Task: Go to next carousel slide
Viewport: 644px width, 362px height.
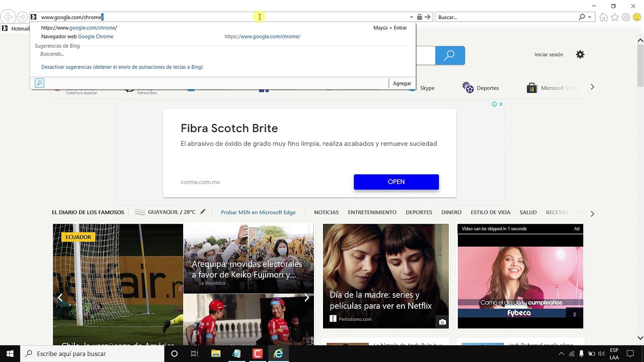Action: point(306,298)
